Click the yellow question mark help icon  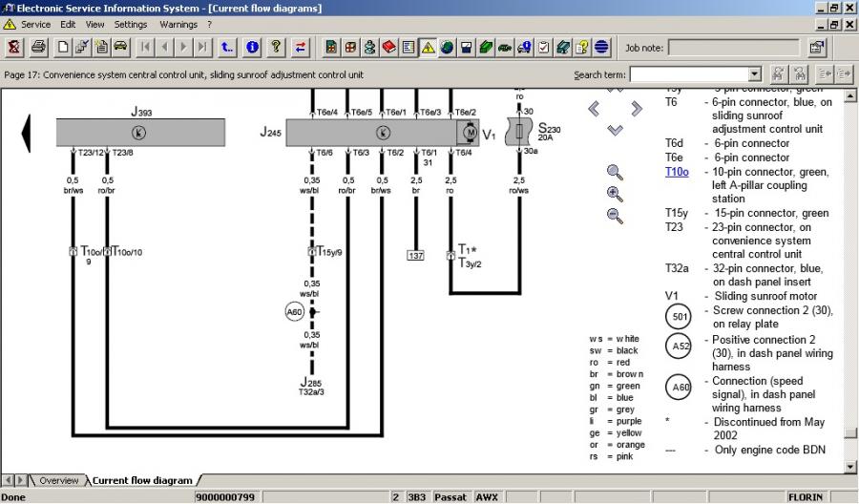coord(276,47)
